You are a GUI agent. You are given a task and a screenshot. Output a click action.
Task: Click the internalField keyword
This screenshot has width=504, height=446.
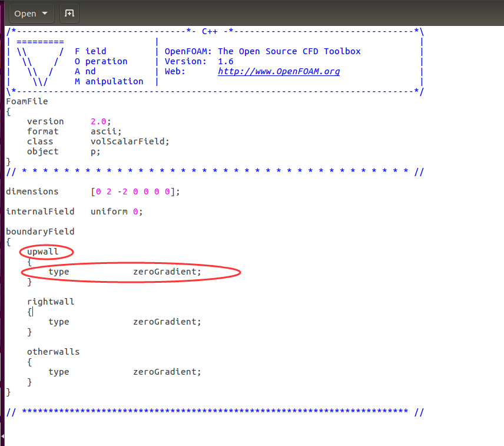click(40, 212)
